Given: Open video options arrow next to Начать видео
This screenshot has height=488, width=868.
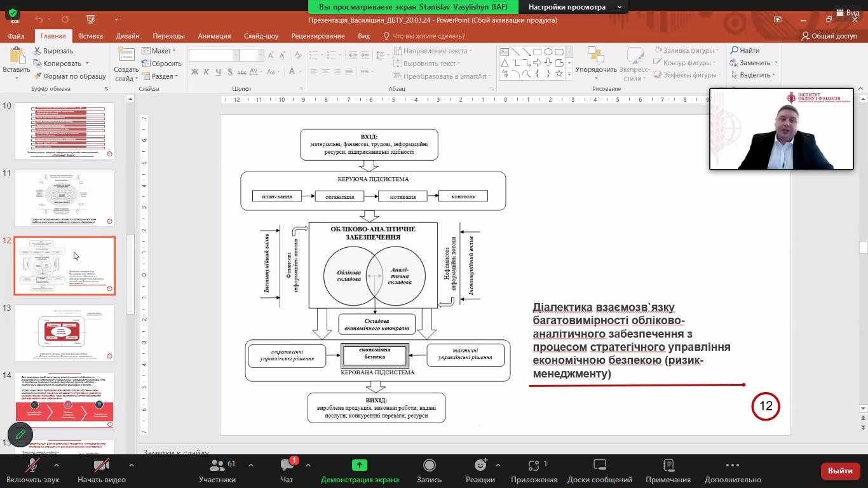Looking at the screenshot, I should 132,465.
